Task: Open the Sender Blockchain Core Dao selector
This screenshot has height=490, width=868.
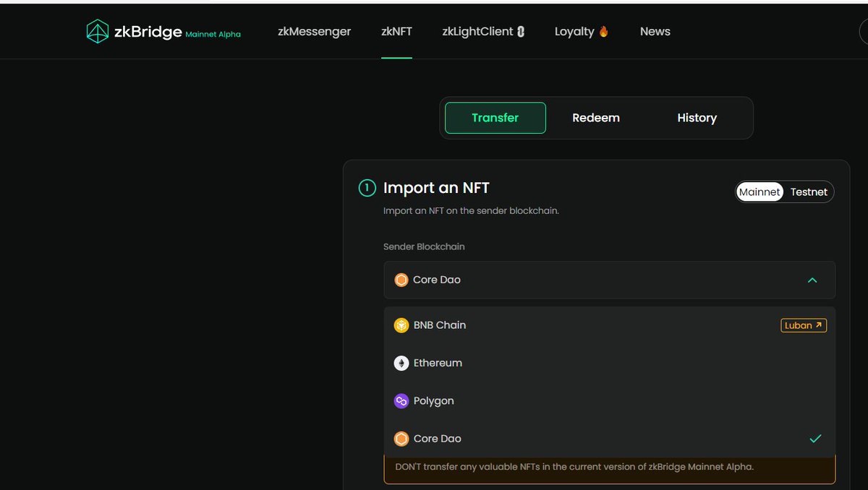Action: coord(610,280)
